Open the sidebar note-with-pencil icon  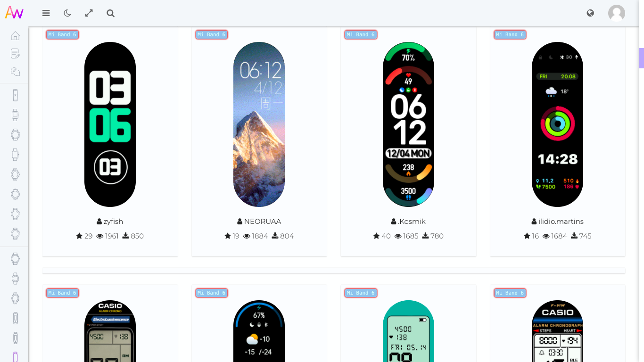click(x=15, y=54)
